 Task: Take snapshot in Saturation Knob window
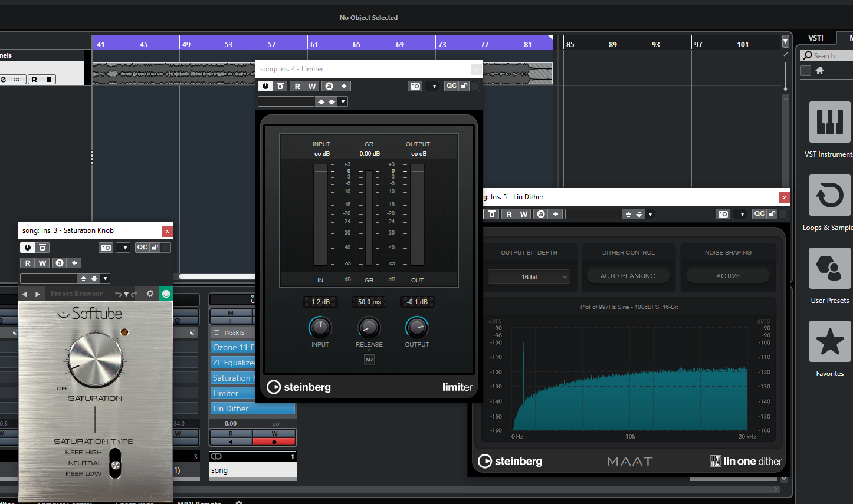(x=106, y=248)
